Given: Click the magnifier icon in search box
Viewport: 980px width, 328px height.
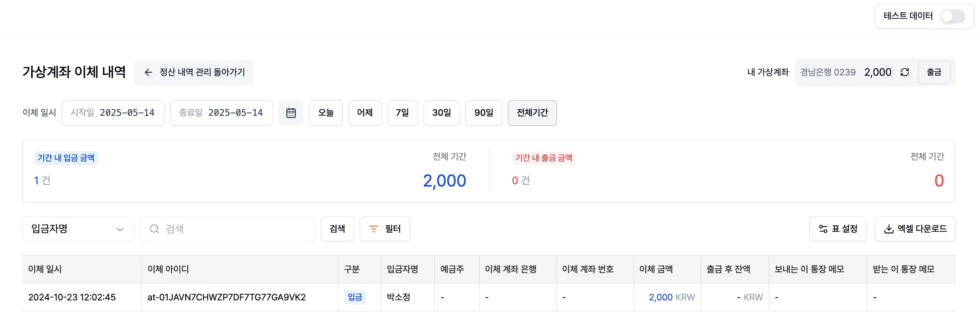Looking at the screenshot, I should coord(154,229).
